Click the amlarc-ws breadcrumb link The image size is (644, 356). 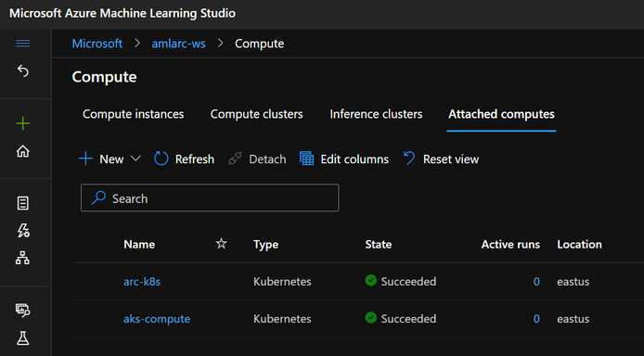coord(178,44)
